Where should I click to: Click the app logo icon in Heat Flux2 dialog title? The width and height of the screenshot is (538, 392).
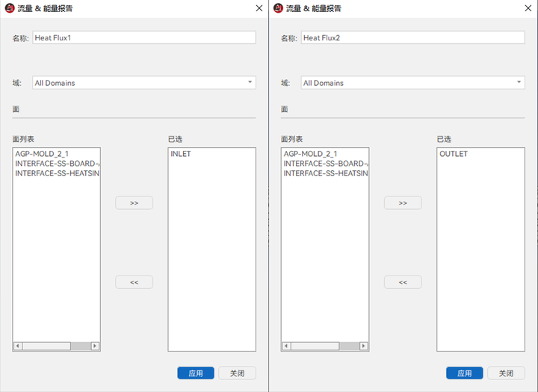point(278,8)
